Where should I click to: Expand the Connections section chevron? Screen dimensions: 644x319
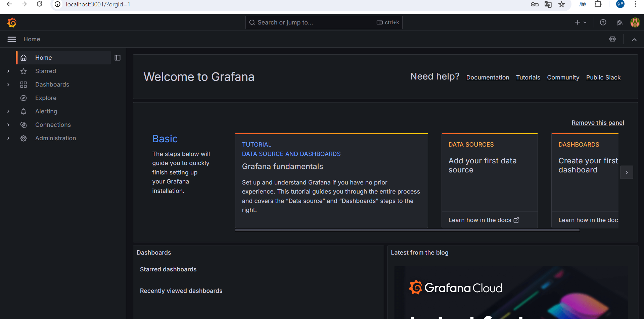(x=8, y=125)
